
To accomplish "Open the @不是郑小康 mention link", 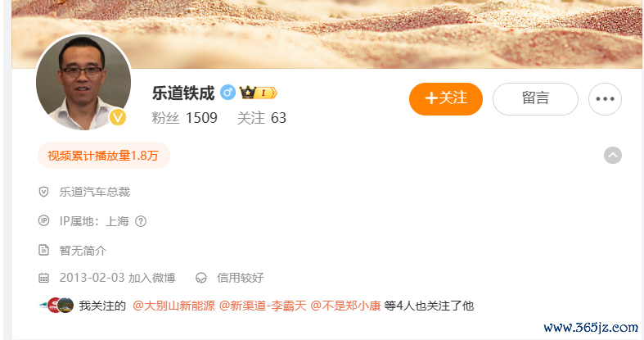I will [x=346, y=306].
